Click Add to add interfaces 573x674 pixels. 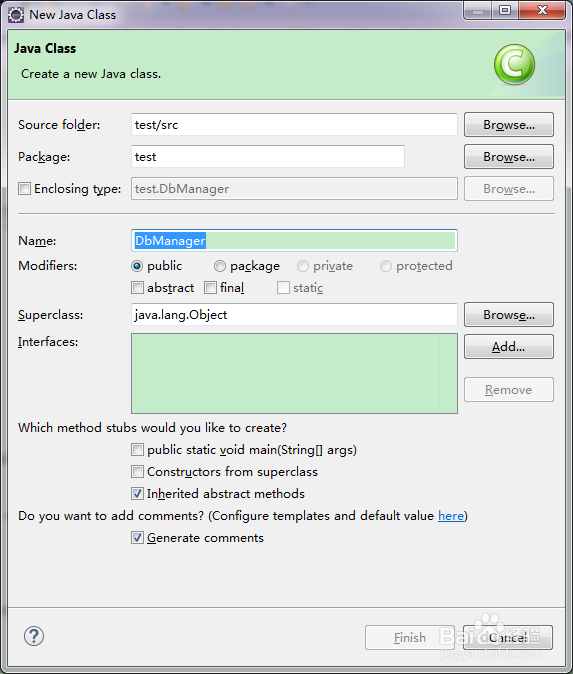(509, 346)
